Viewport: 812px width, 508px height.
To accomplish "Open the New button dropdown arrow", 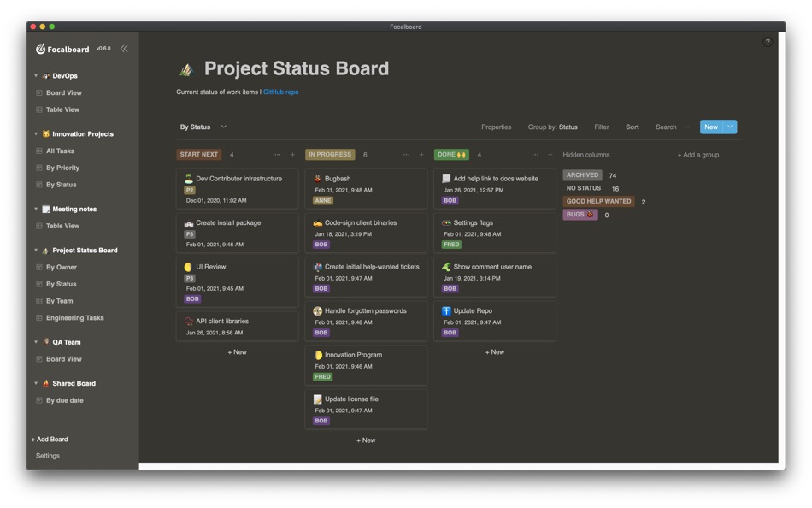I will [x=728, y=127].
